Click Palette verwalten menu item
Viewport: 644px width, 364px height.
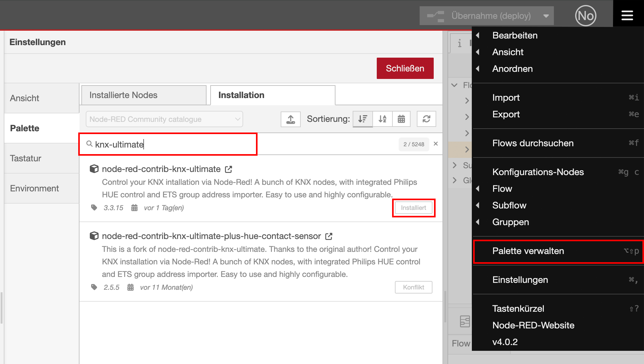pyautogui.click(x=558, y=251)
